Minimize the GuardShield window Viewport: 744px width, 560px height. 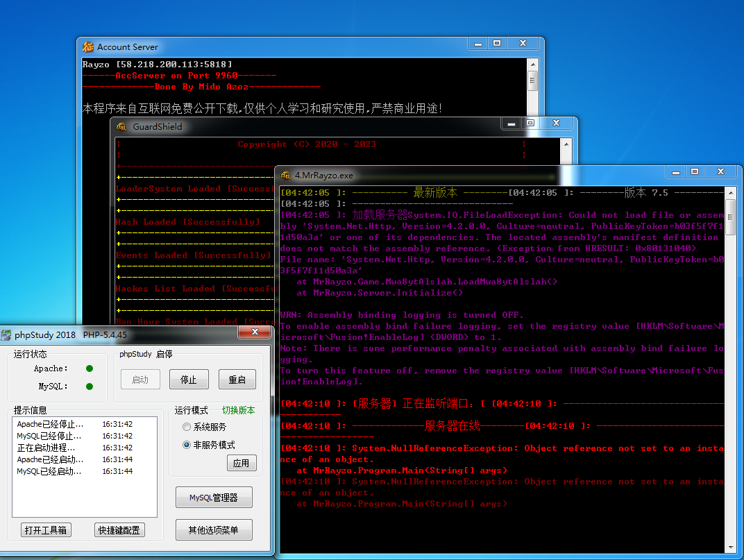pos(511,124)
